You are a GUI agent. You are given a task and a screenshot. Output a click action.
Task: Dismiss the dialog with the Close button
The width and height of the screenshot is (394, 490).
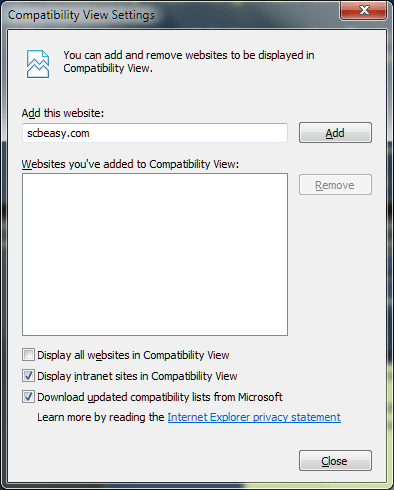[x=335, y=461]
